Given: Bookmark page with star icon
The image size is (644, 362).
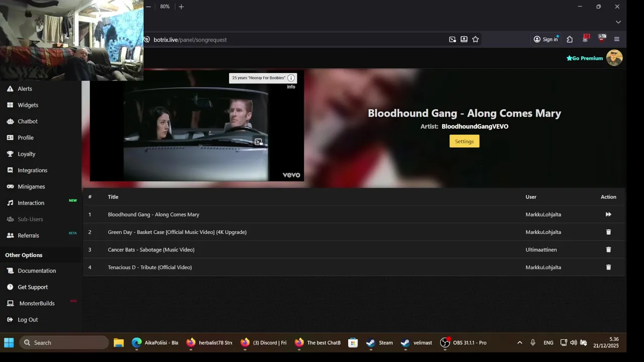Looking at the screenshot, I should (475, 39).
